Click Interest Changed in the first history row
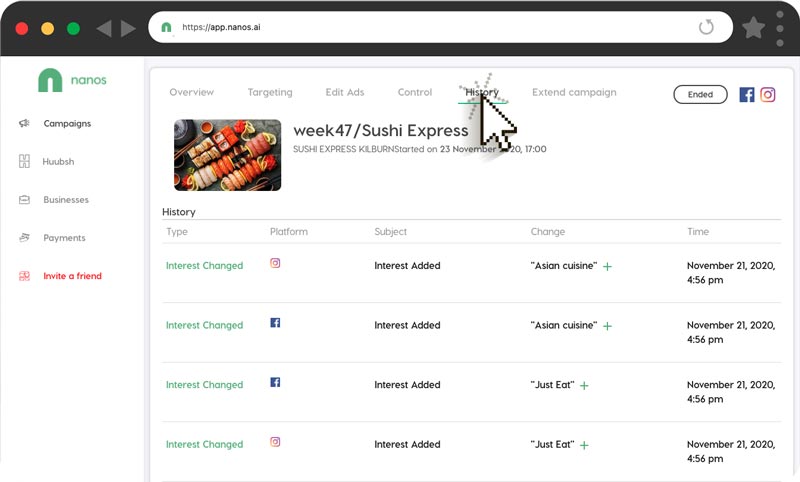Image resolution: width=800 pixels, height=482 pixels. pos(204,266)
